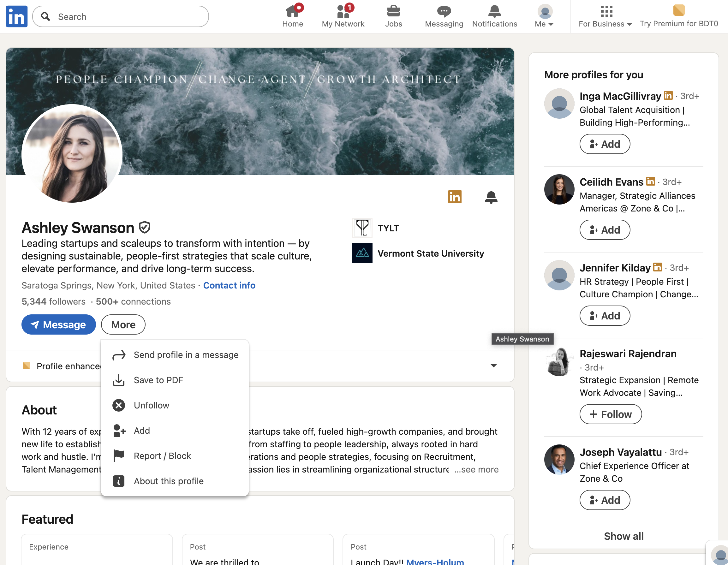This screenshot has width=728, height=565.
Task: Open the Myers-Holum link in featured post
Action: [435, 562]
